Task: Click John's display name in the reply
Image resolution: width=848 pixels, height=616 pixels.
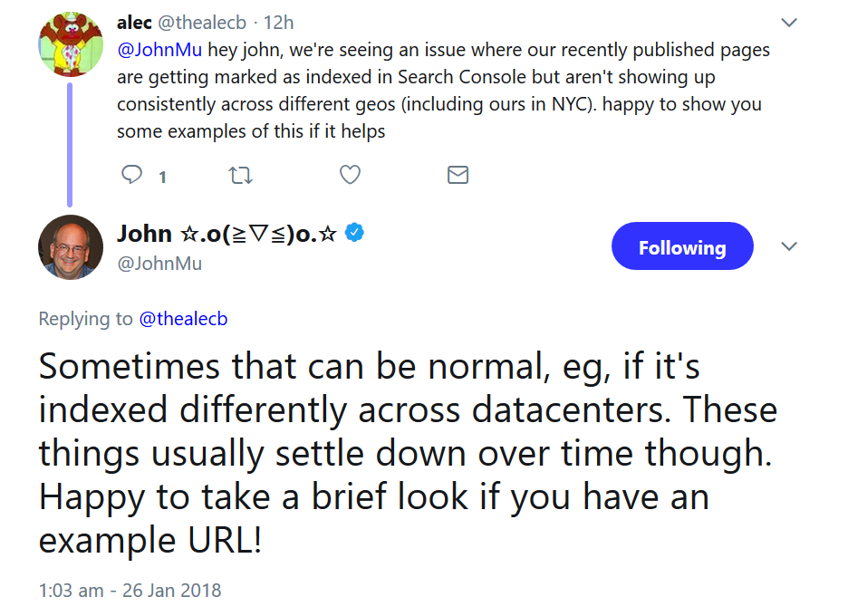Action: (x=226, y=234)
